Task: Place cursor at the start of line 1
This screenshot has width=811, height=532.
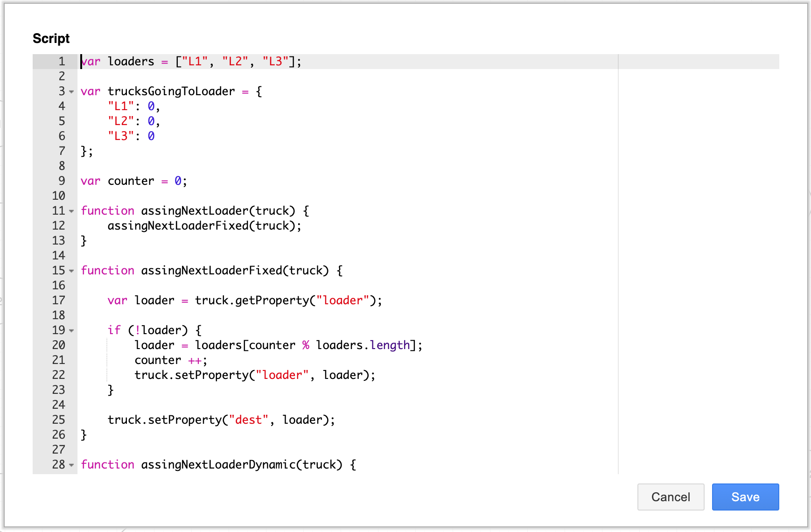Action: pyautogui.click(x=82, y=61)
